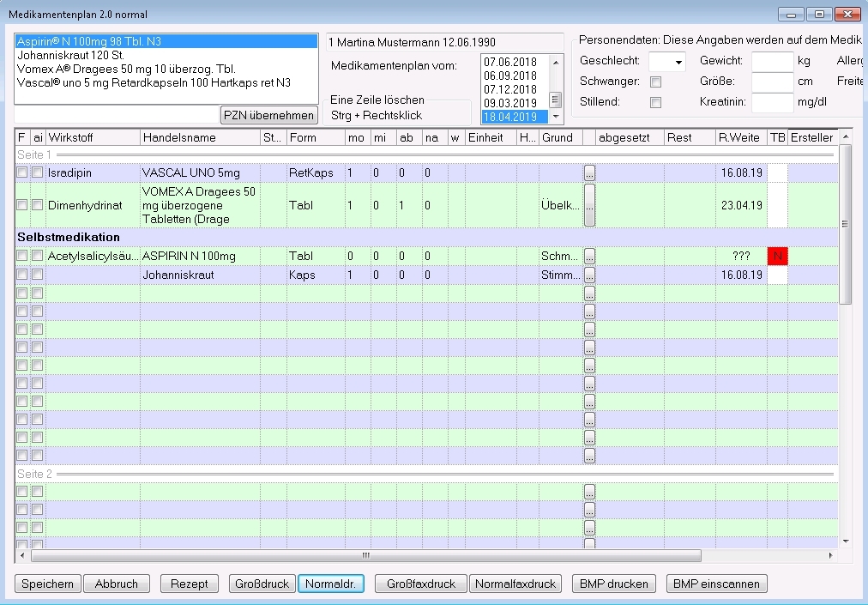Click the 23.04.19 R.Weite cell
Screen dimensions: 868x605
[x=741, y=205]
